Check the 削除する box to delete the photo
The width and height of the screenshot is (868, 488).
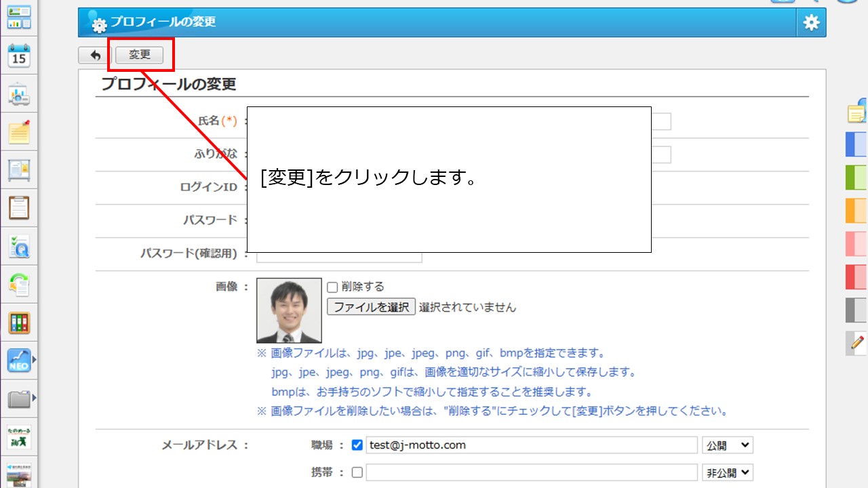[332, 287]
